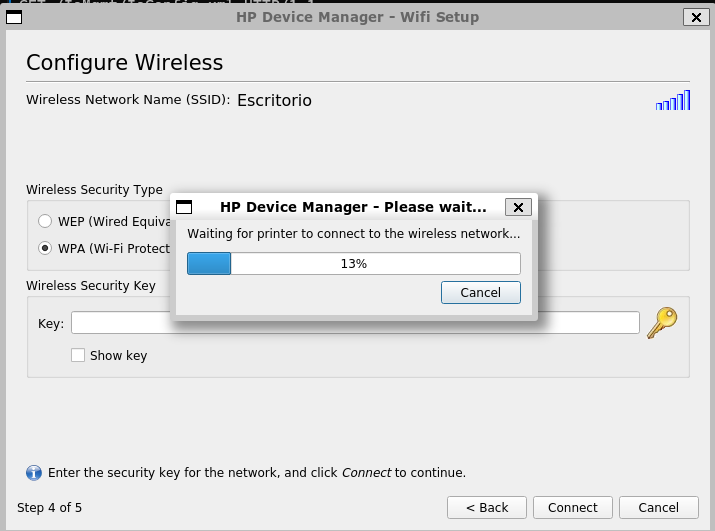715x531 pixels.
Task: Click the Escritorio network name
Action: (274, 100)
